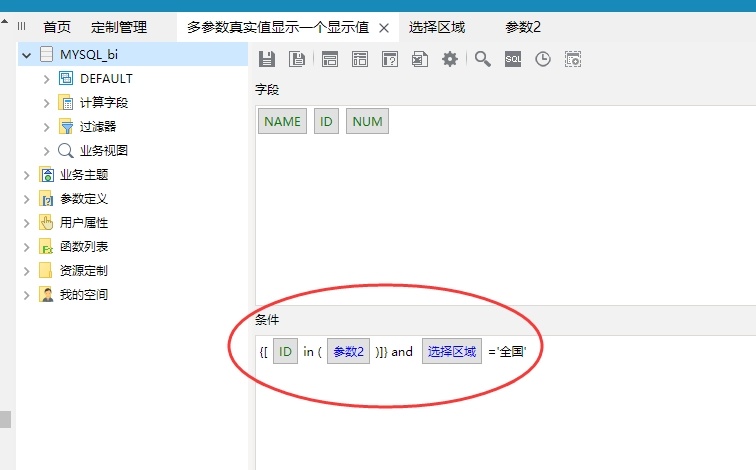Click the 过滤器 funnel icon
Image resolution: width=756 pixels, height=470 pixels.
[x=66, y=126]
